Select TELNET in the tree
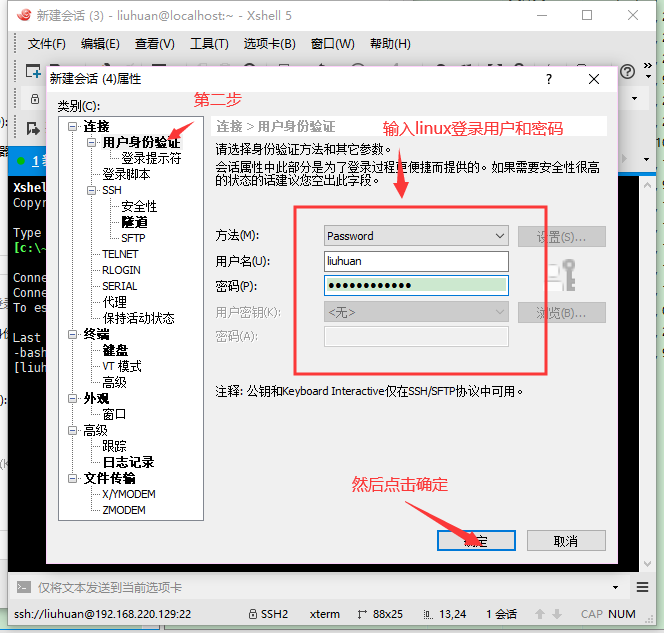Screen dimensions: 664x633 [x=120, y=254]
